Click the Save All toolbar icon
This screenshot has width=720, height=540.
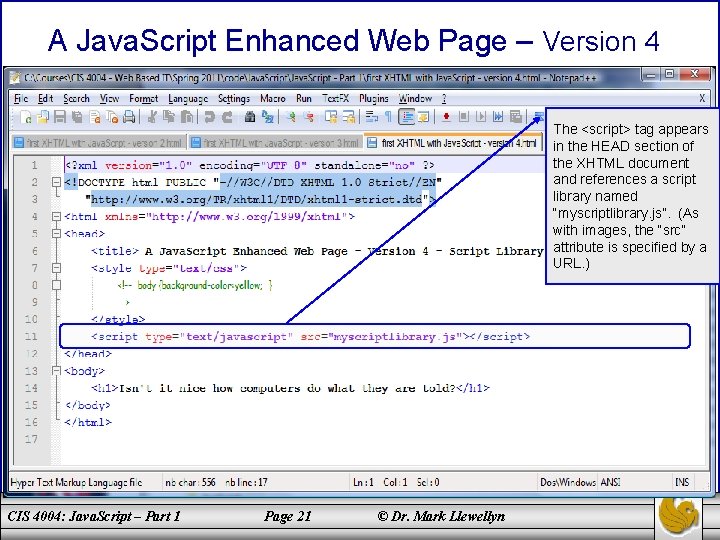[x=77, y=117]
